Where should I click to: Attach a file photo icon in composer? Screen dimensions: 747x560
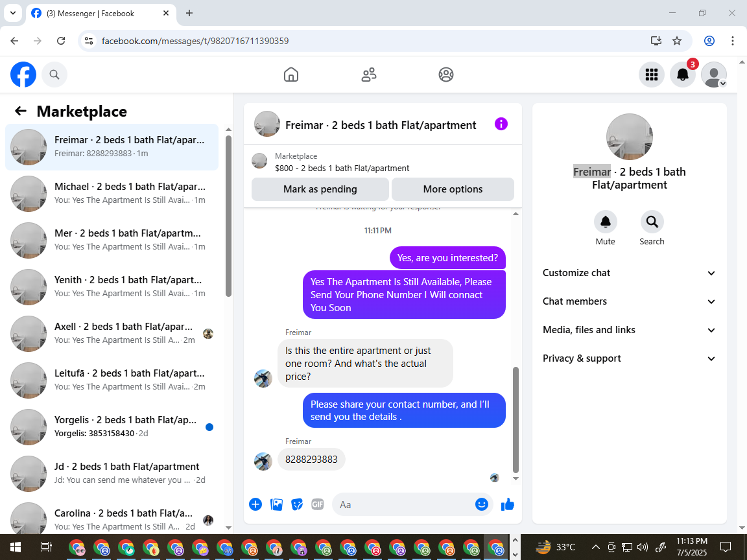(276, 504)
